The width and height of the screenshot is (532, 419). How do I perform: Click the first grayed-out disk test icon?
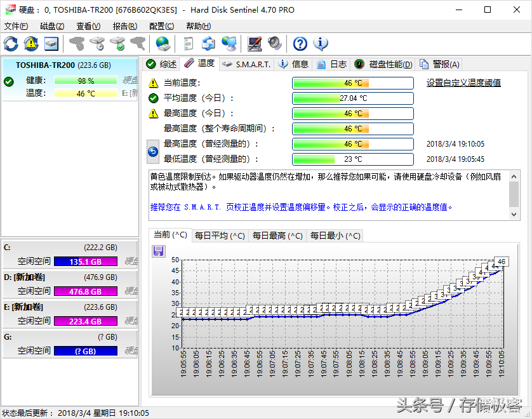point(76,44)
